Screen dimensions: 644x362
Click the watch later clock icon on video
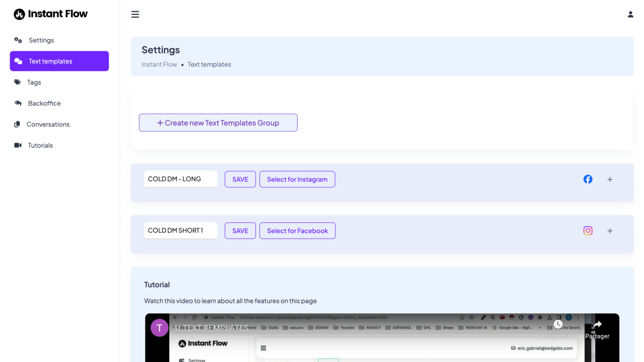point(558,324)
